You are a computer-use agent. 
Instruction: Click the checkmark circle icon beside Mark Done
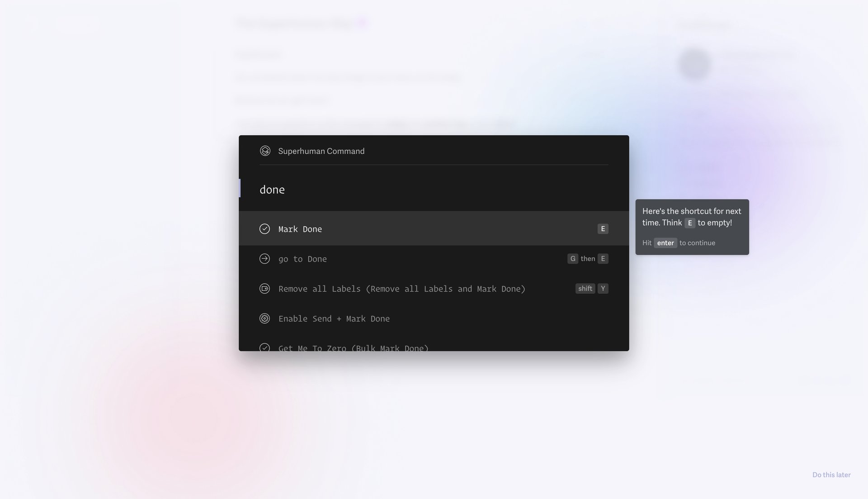coord(264,229)
